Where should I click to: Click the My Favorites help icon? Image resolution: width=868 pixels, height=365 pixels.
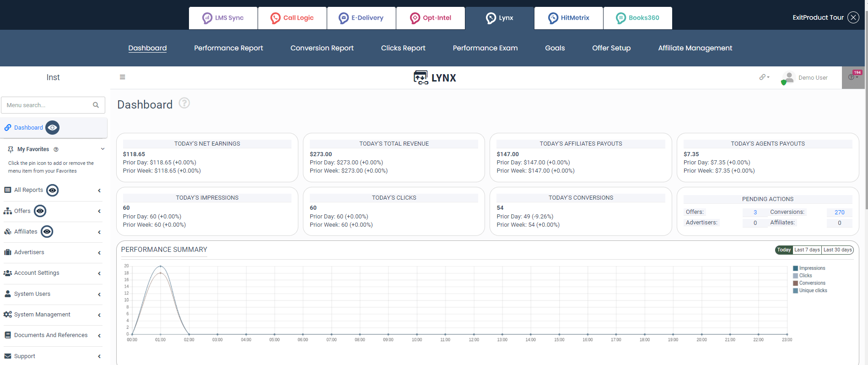(x=56, y=150)
